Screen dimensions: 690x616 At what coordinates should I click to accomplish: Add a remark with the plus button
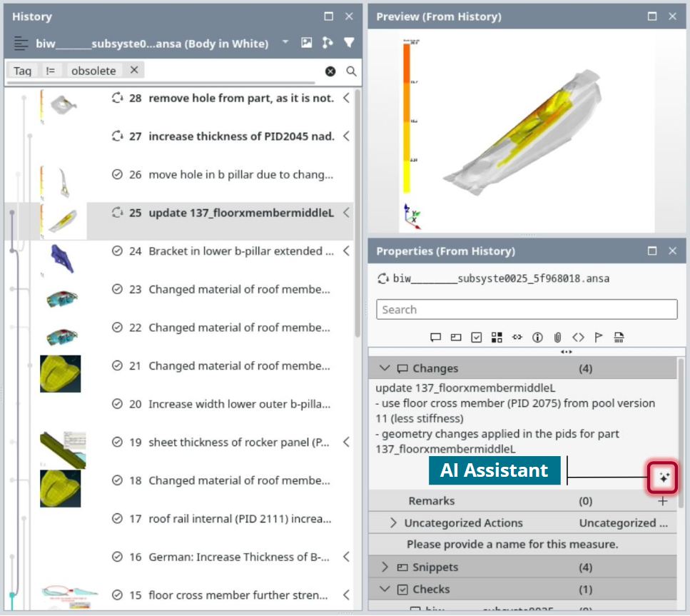pyautogui.click(x=663, y=501)
